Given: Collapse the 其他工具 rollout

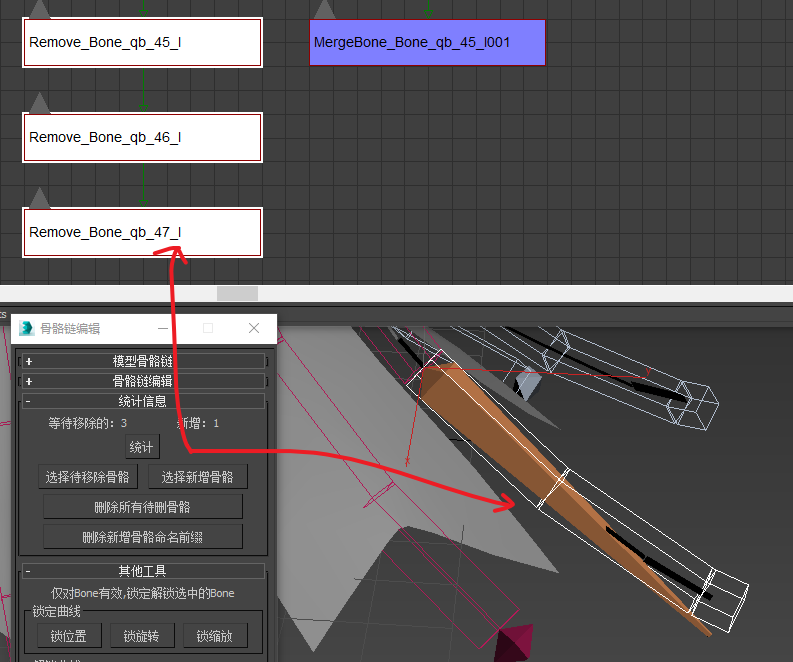Looking at the screenshot, I should (x=143, y=571).
